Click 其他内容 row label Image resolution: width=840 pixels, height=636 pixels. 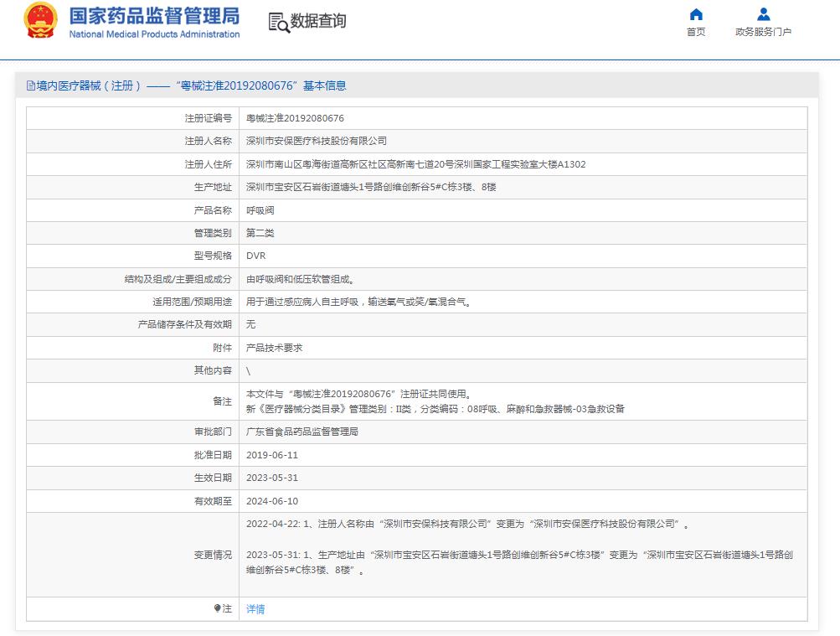pyautogui.click(x=214, y=370)
